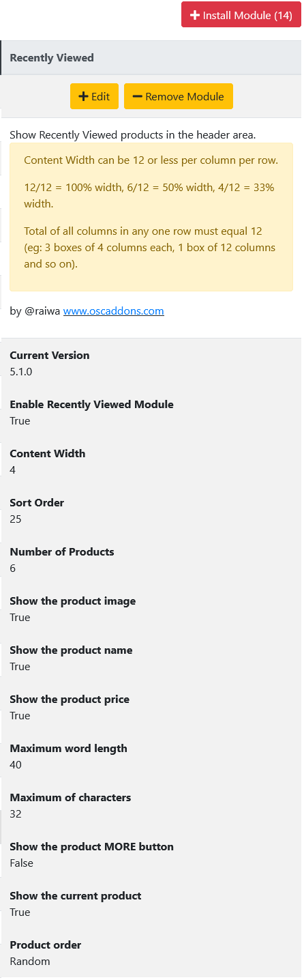Open the www.oscaddons.com link

[114, 311]
